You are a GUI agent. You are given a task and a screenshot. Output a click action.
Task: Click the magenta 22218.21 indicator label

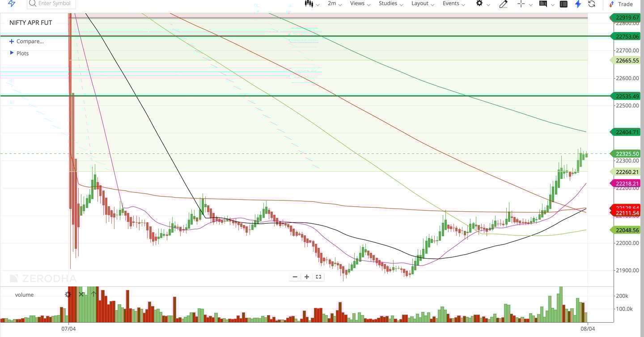(x=626, y=183)
